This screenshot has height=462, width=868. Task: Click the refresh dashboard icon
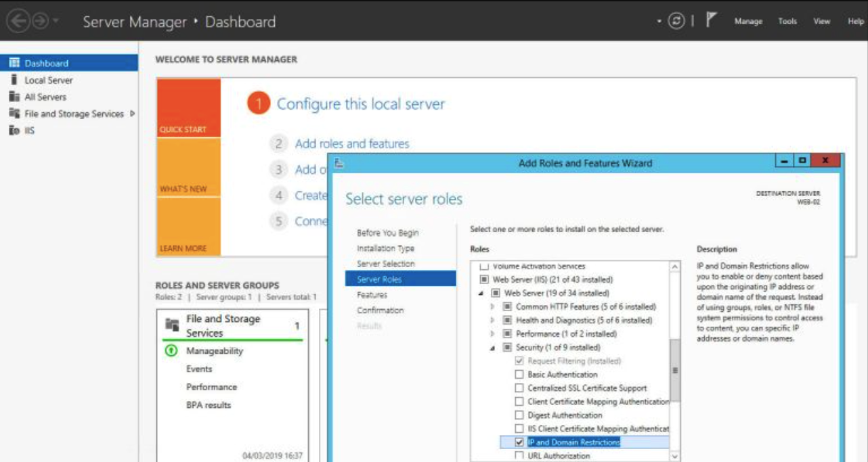point(676,21)
